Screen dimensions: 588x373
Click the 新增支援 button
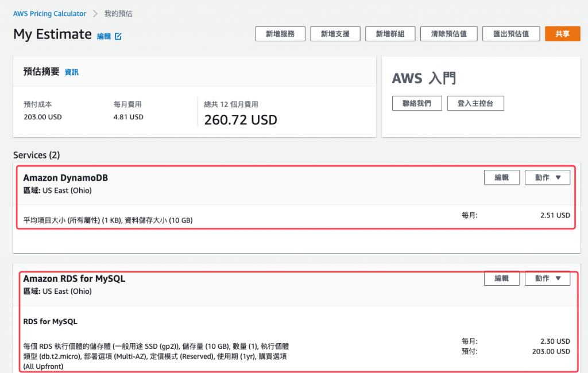coord(335,34)
